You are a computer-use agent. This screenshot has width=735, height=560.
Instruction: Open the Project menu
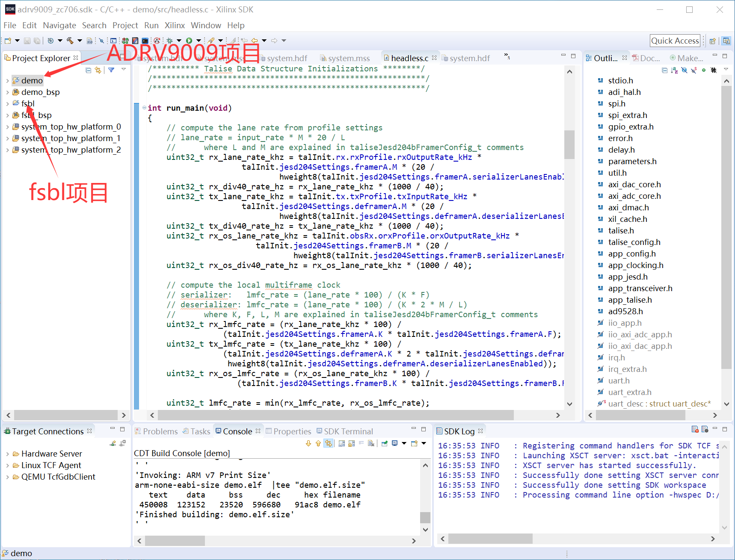pyautogui.click(x=125, y=25)
